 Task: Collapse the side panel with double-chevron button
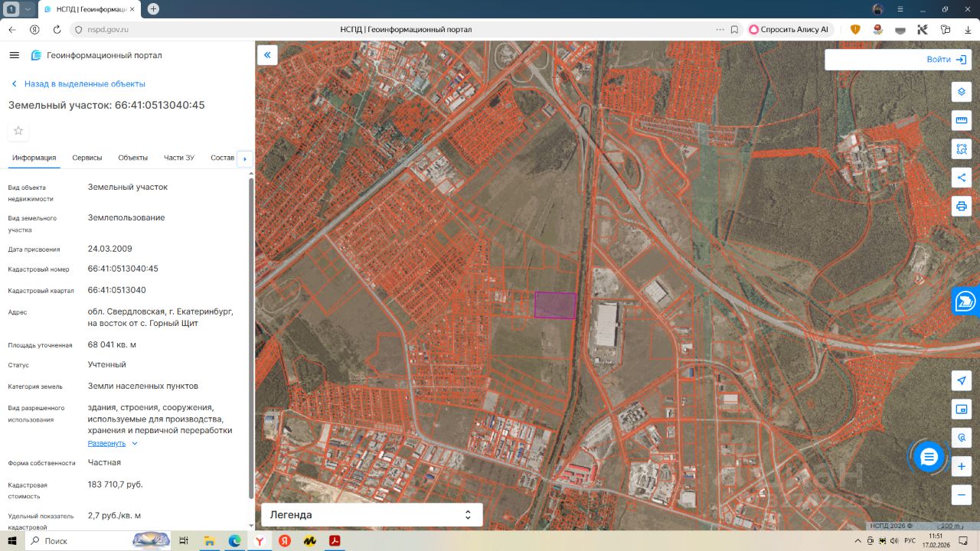point(267,55)
